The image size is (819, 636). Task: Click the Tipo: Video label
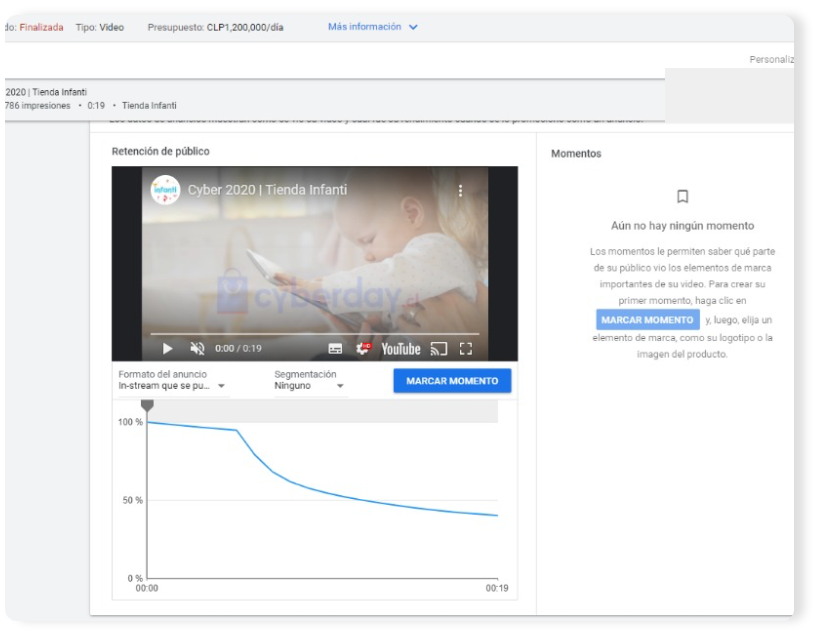tap(100, 27)
